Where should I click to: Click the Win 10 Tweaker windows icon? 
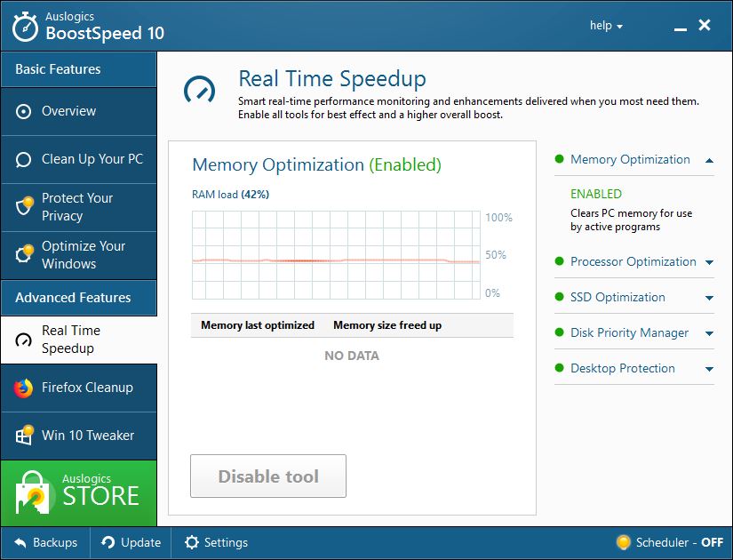tap(24, 435)
